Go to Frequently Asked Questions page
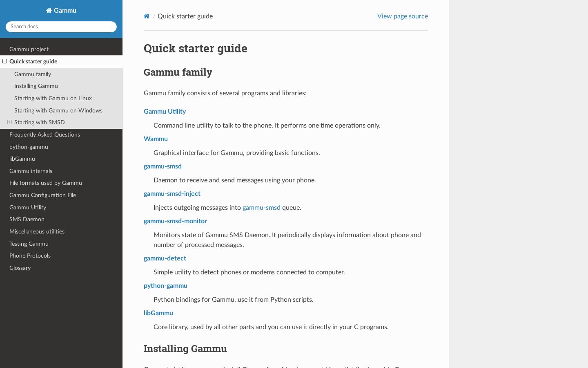The width and height of the screenshot is (588, 368). coord(61,135)
